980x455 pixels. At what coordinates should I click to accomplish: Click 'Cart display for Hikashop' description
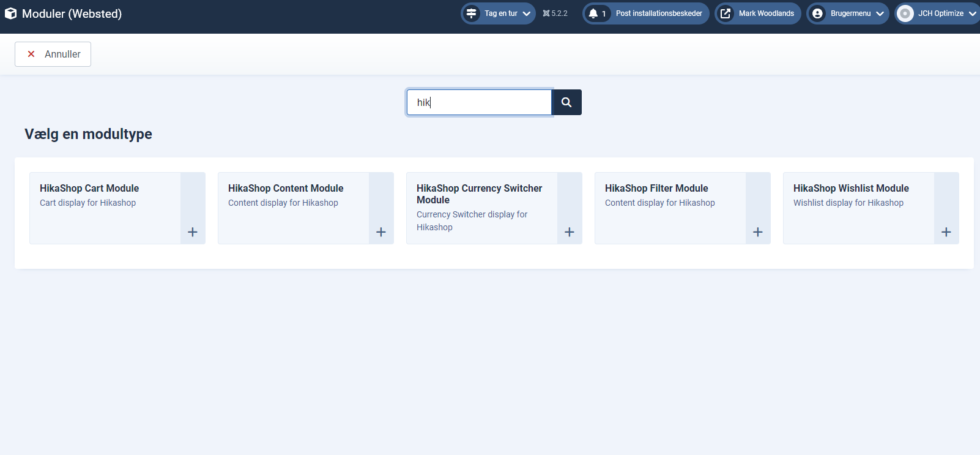point(88,203)
